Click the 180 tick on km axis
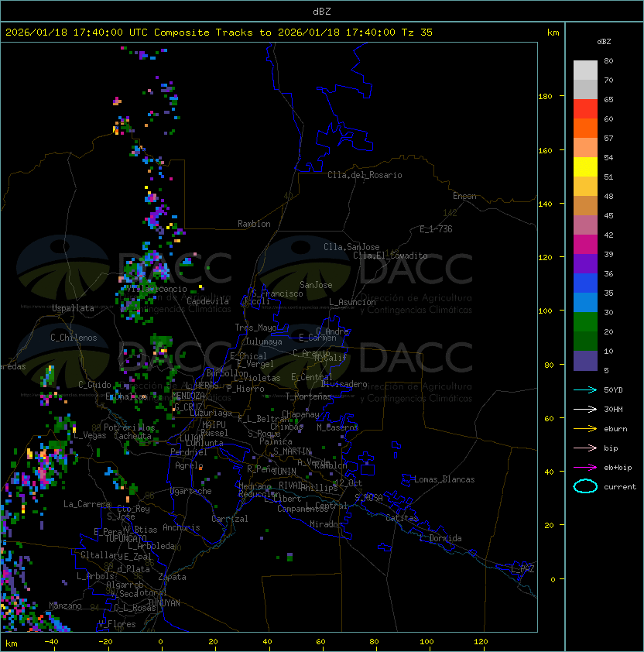This screenshot has width=644, height=652. click(x=545, y=96)
